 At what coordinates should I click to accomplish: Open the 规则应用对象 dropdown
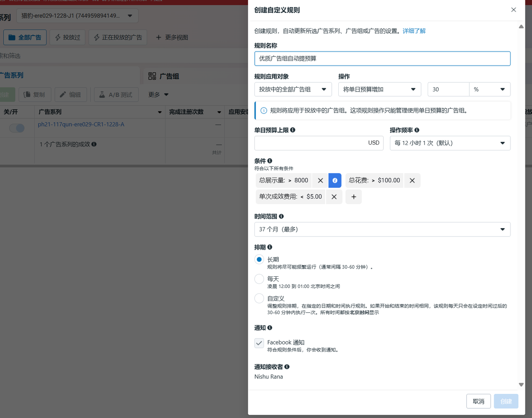pyautogui.click(x=293, y=89)
